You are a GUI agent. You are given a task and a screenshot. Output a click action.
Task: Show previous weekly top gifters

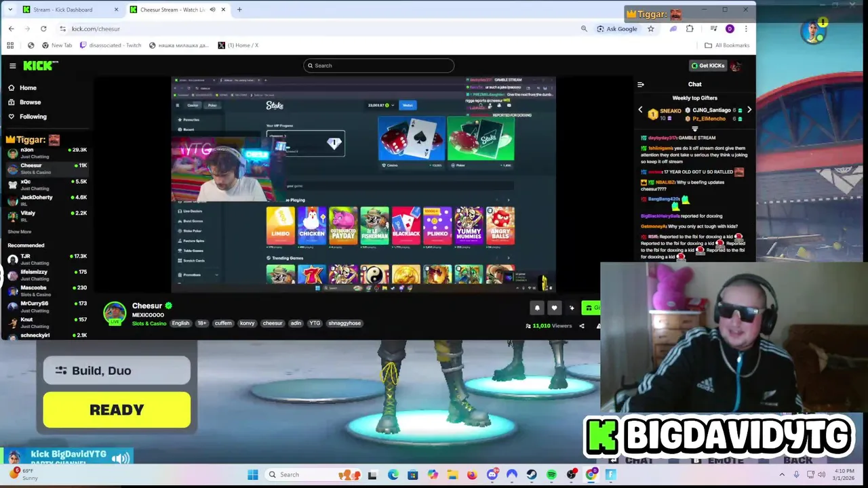pyautogui.click(x=640, y=110)
